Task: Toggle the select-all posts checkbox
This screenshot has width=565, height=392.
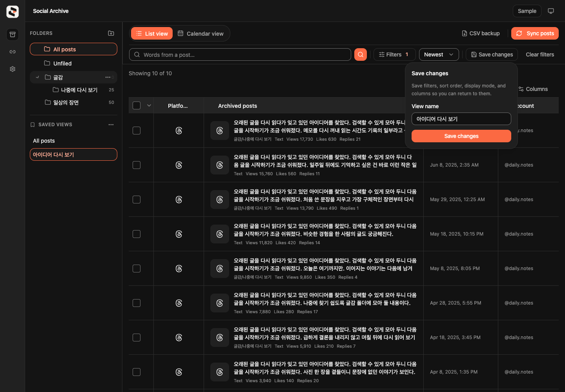Action: [137, 105]
